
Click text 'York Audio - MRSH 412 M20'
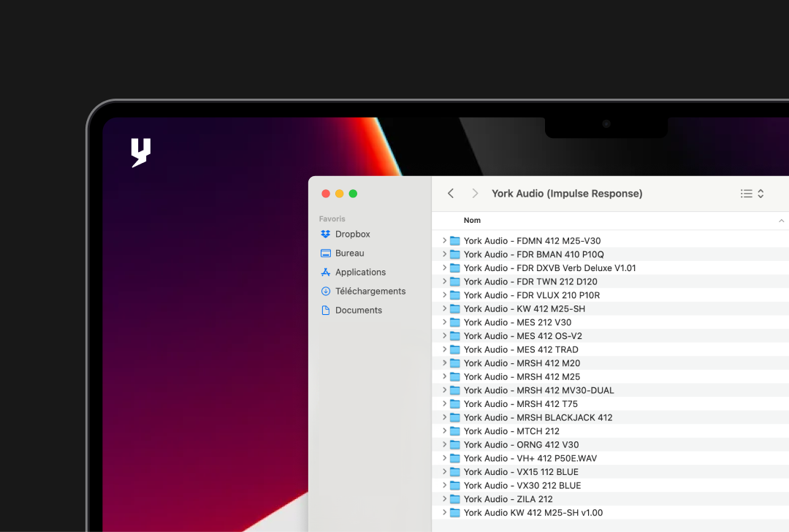click(522, 363)
